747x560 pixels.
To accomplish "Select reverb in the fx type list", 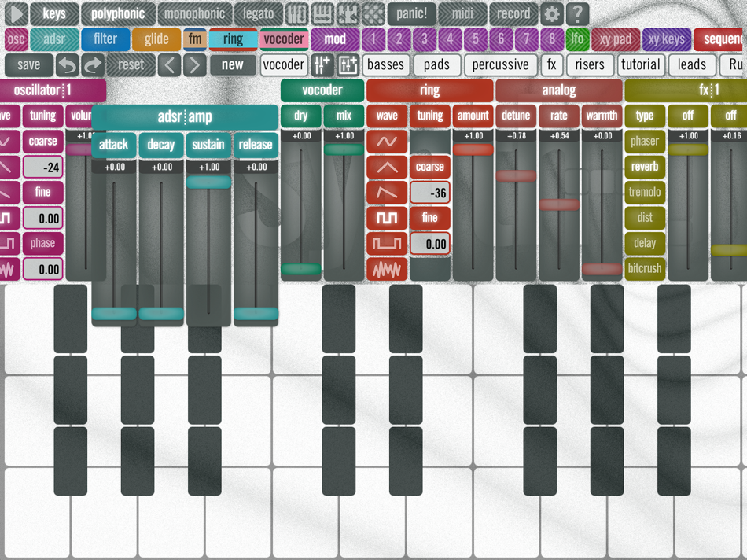I will point(644,166).
